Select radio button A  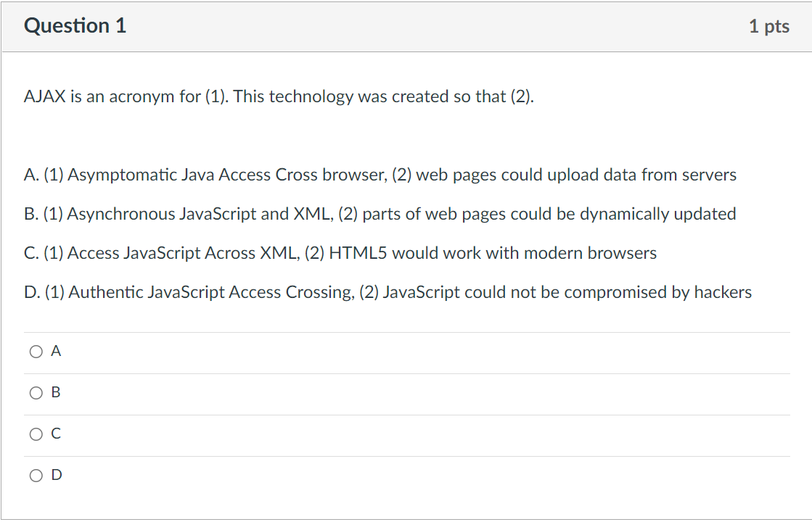pos(36,351)
